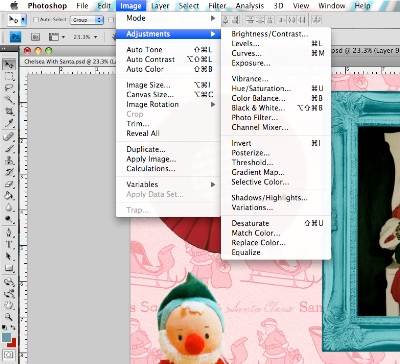Launch Bridge from the Br icon
This screenshot has width=400, height=364.
pyautogui.click(x=35, y=37)
